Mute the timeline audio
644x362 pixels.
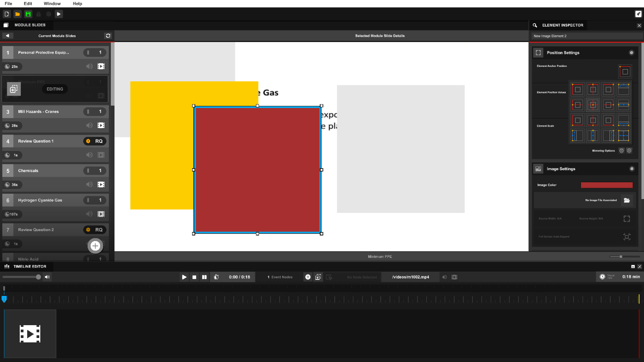tap(47, 277)
